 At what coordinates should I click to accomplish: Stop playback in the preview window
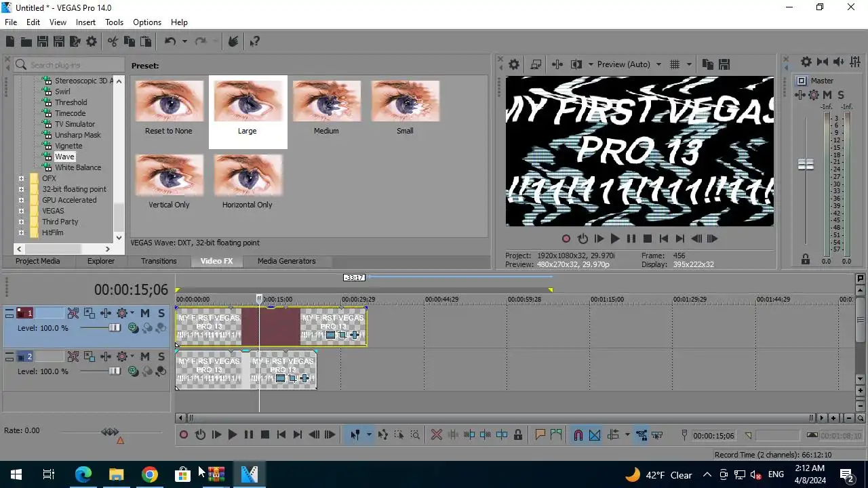[648, 239]
